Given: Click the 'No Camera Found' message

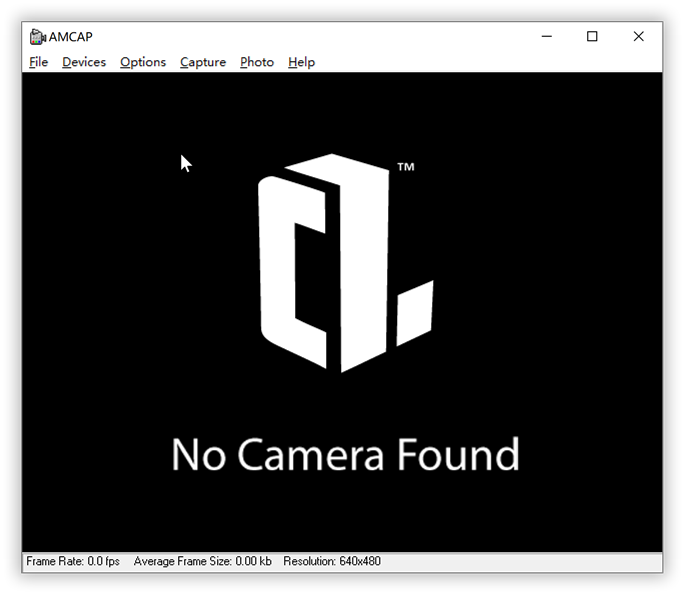Looking at the screenshot, I should point(345,454).
